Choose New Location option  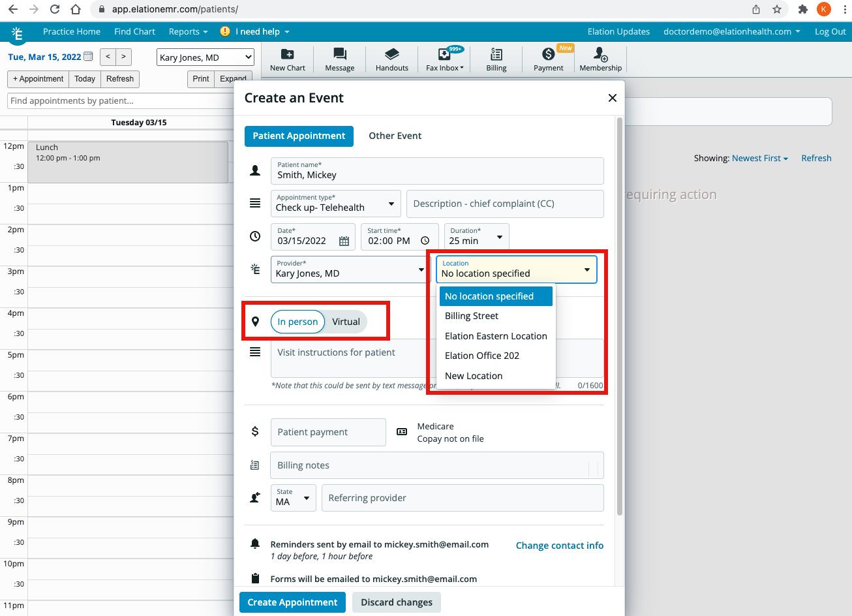click(496, 376)
